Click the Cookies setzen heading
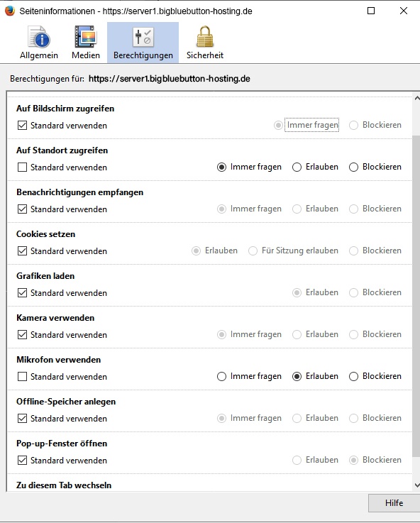Screen dimensions: 420x523 45,233
